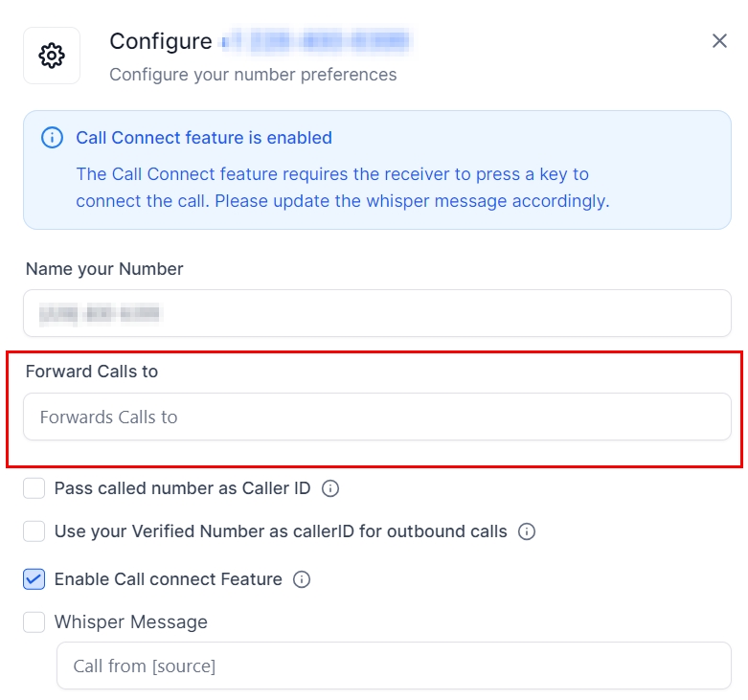Enable Pass called number as Caller ID checkbox

point(34,488)
